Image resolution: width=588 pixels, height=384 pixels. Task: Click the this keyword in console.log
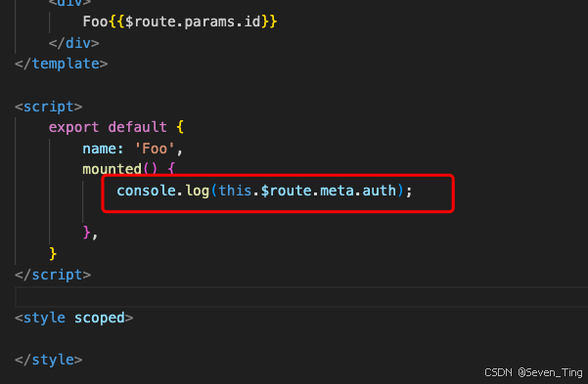tap(235, 191)
